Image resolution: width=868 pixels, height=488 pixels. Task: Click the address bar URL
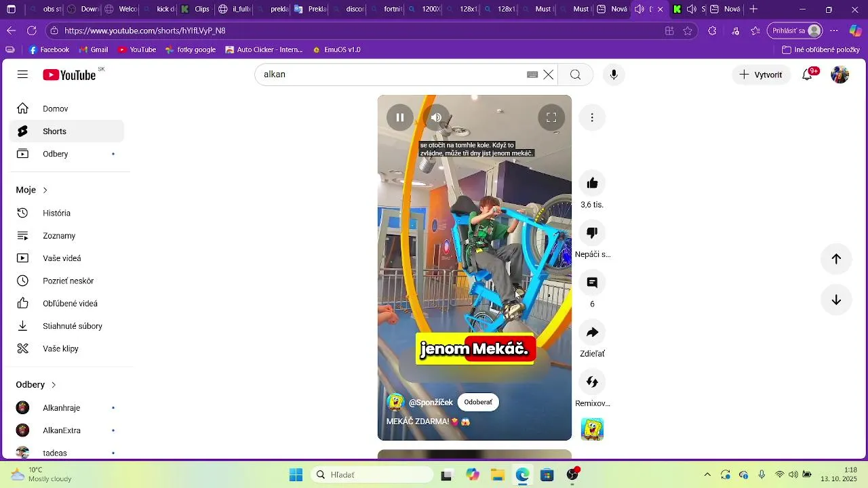[x=145, y=30]
